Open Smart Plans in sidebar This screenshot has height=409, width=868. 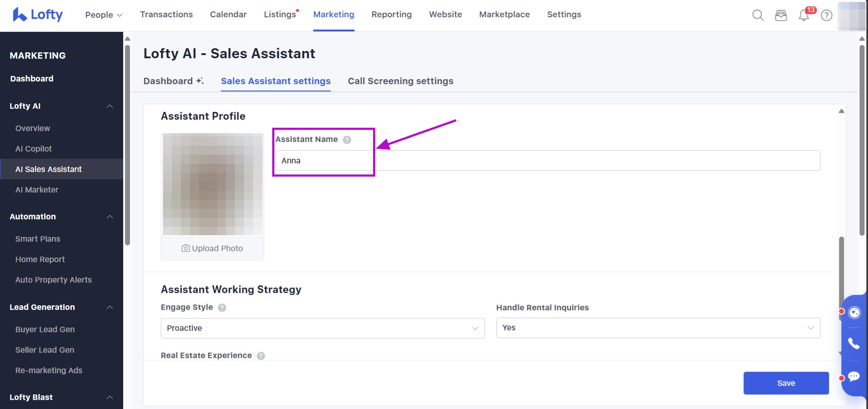pos(38,239)
